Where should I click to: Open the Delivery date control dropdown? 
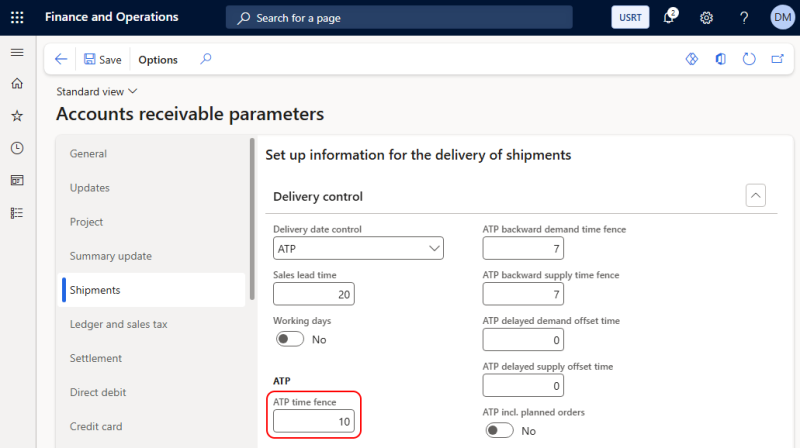coord(358,248)
